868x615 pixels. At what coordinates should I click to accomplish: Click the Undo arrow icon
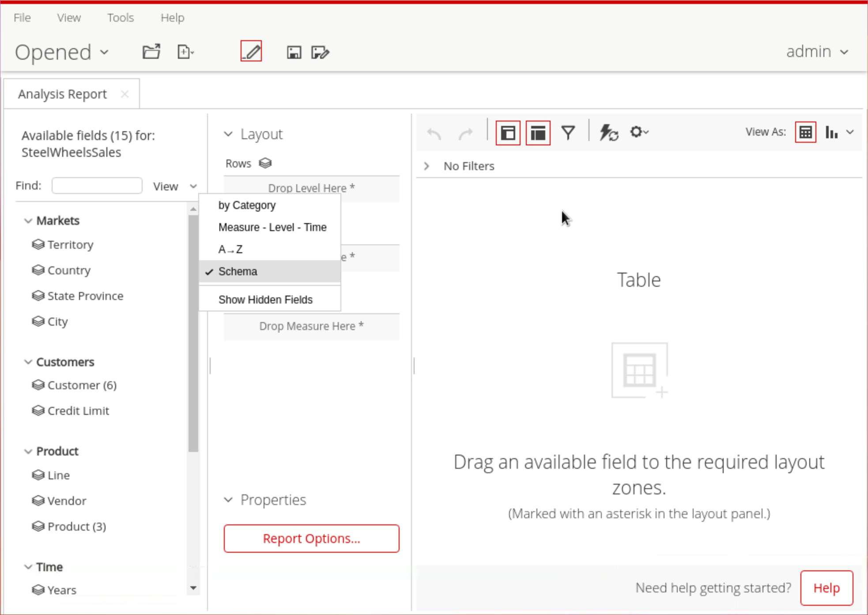(x=434, y=133)
